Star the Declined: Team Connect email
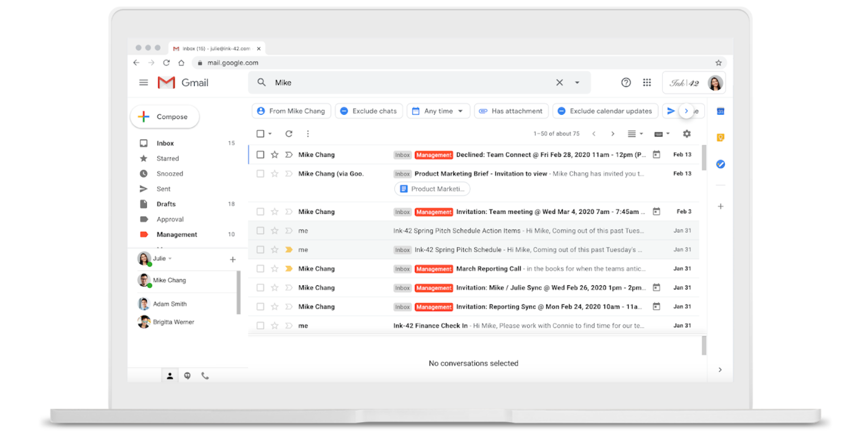 pyautogui.click(x=275, y=154)
